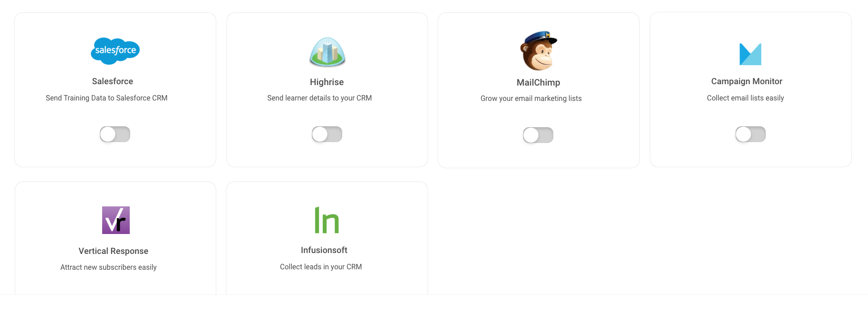Click 'Attract new subscribers easily' description
The height and width of the screenshot is (320, 868).
(108, 267)
